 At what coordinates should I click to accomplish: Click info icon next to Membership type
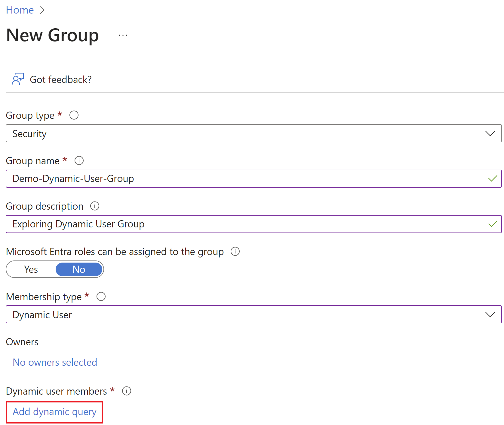point(101,297)
